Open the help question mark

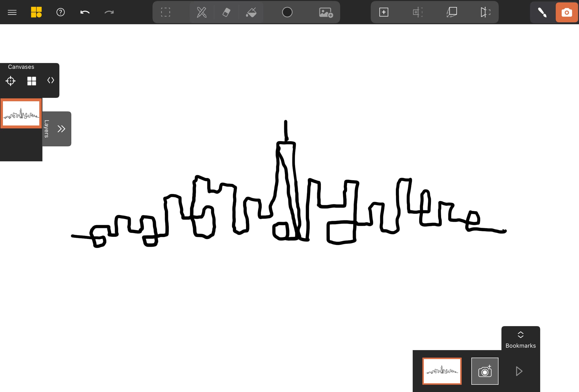[x=61, y=12]
